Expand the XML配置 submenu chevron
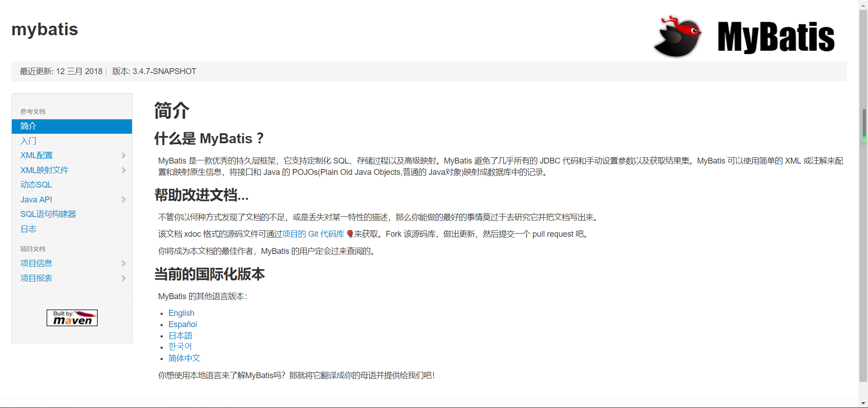The height and width of the screenshot is (408, 868). (123, 155)
